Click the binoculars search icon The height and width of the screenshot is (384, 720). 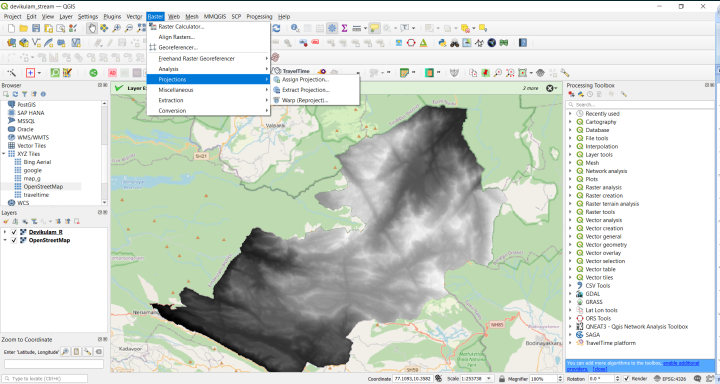tap(455, 43)
